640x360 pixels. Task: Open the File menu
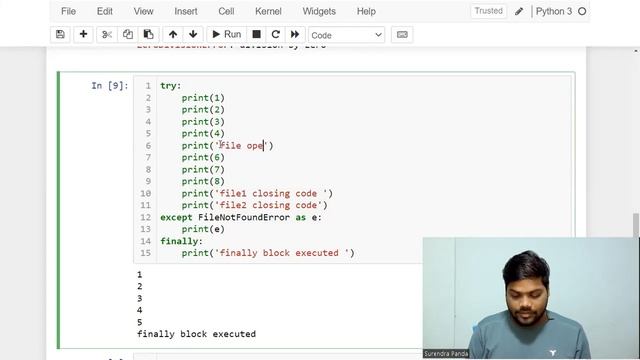click(x=69, y=11)
